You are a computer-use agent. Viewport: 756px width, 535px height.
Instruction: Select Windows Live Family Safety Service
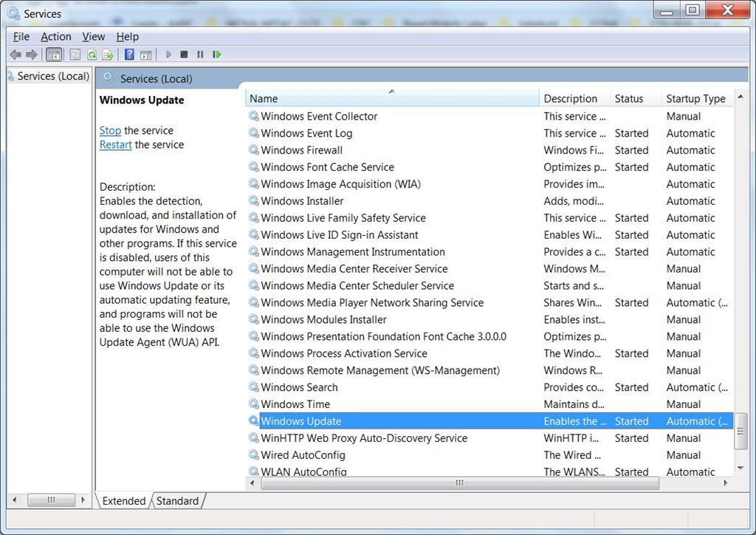(489, 217)
